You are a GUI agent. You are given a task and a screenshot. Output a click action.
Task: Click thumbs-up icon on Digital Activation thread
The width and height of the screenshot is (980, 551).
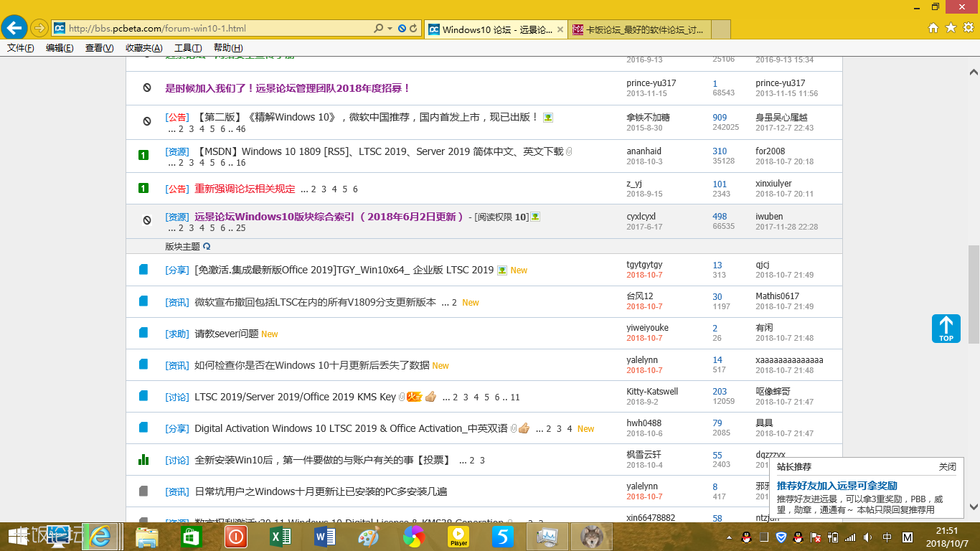(x=524, y=428)
